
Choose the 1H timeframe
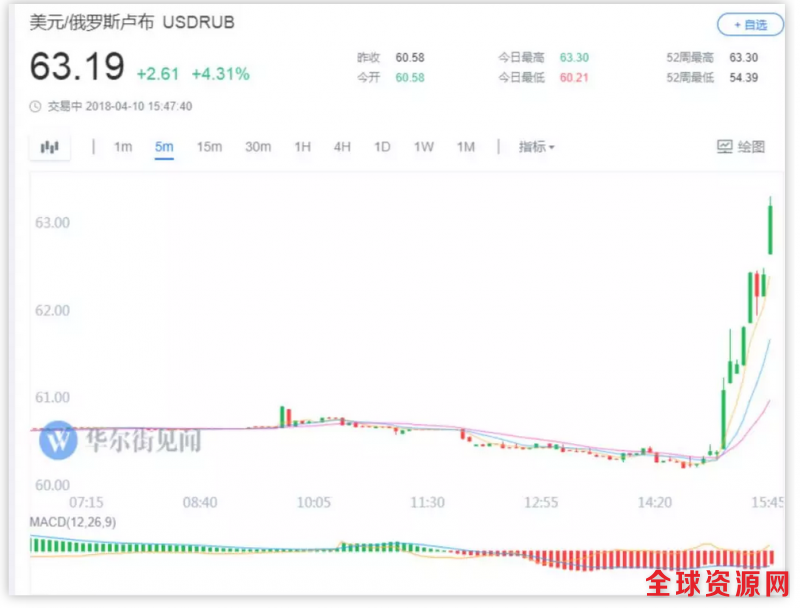click(x=303, y=147)
